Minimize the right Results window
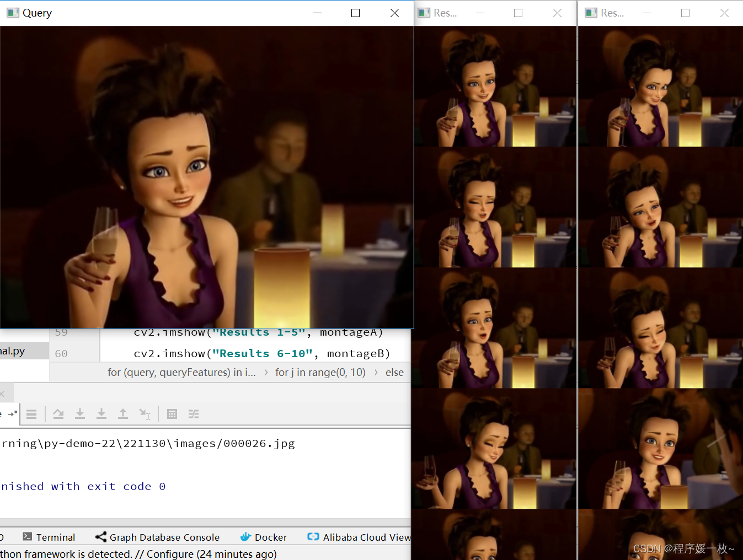 click(647, 13)
